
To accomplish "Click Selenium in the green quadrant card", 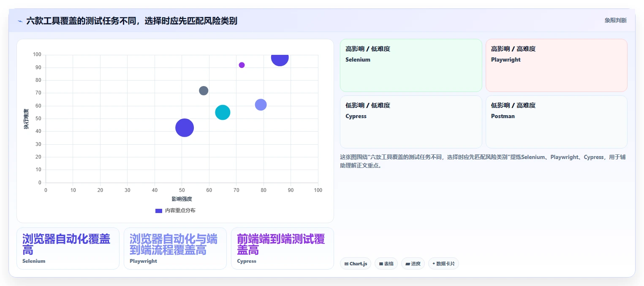I will click(358, 59).
